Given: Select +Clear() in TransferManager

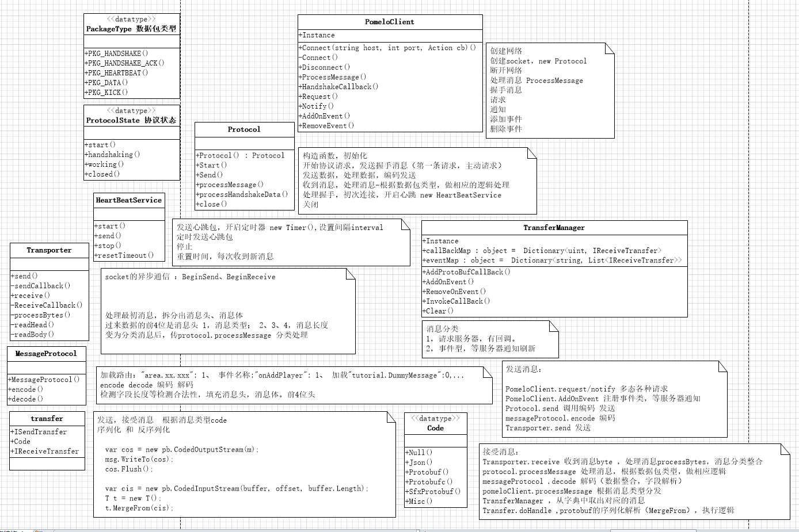Looking at the screenshot, I should [x=439, y=311].
